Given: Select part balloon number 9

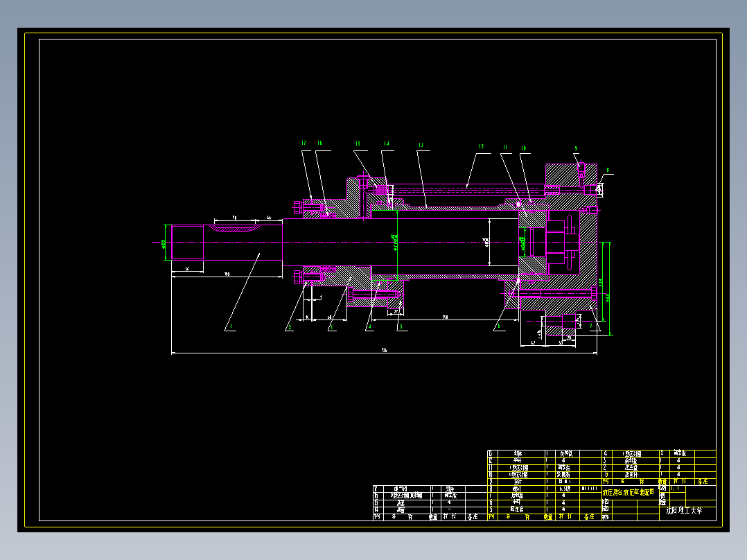Looking at the screenshot, I should [576, 149].
